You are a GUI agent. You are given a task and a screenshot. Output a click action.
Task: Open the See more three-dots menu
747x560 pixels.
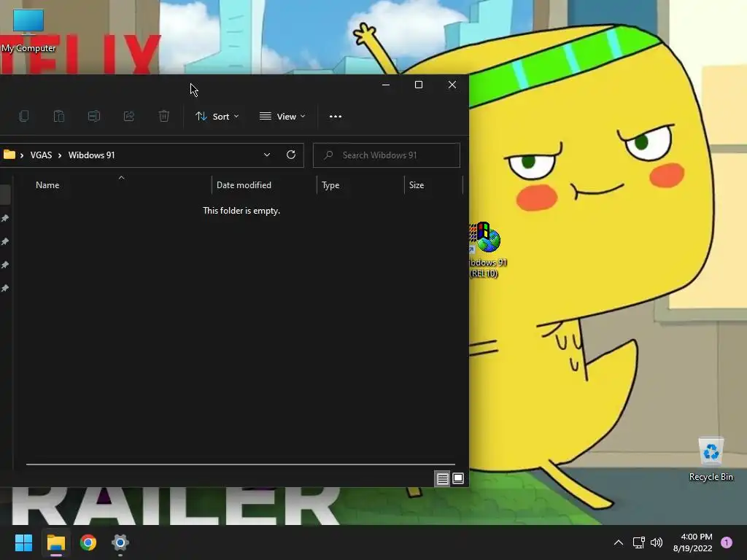coord(336,116)
